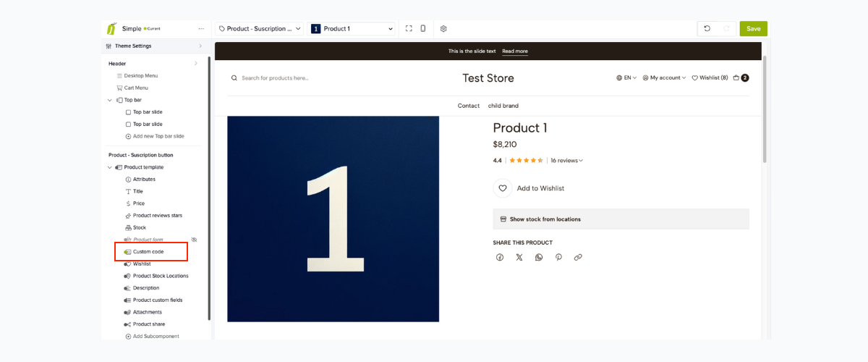The width and height of the screenshot is (868, 362).
Task: Select the second Top bar slide
Action: tap(148, 124)
